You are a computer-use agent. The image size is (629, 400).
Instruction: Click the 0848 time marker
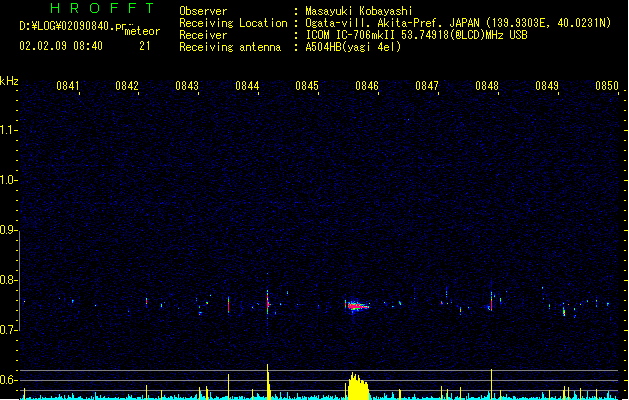487,86
